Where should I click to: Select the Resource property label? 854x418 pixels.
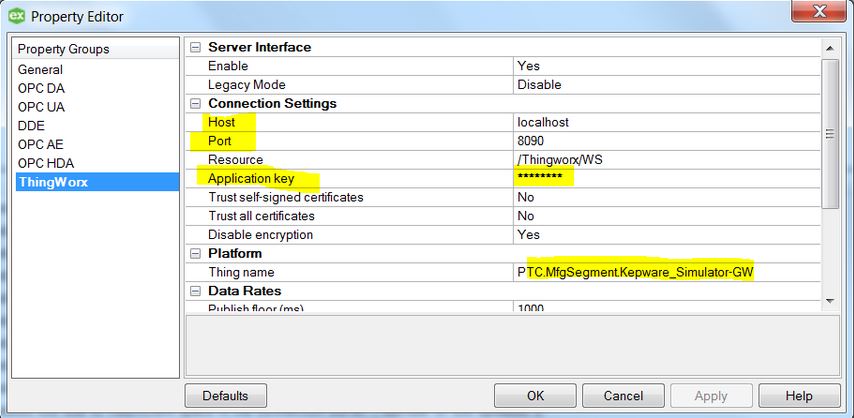[x=235, y=160]
